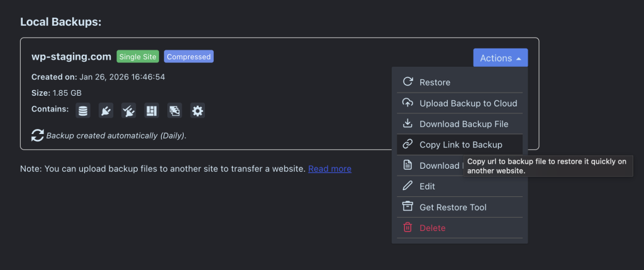Click the gear icon in Contains row
Screen dimensions: 644x270
pos(197,111)
